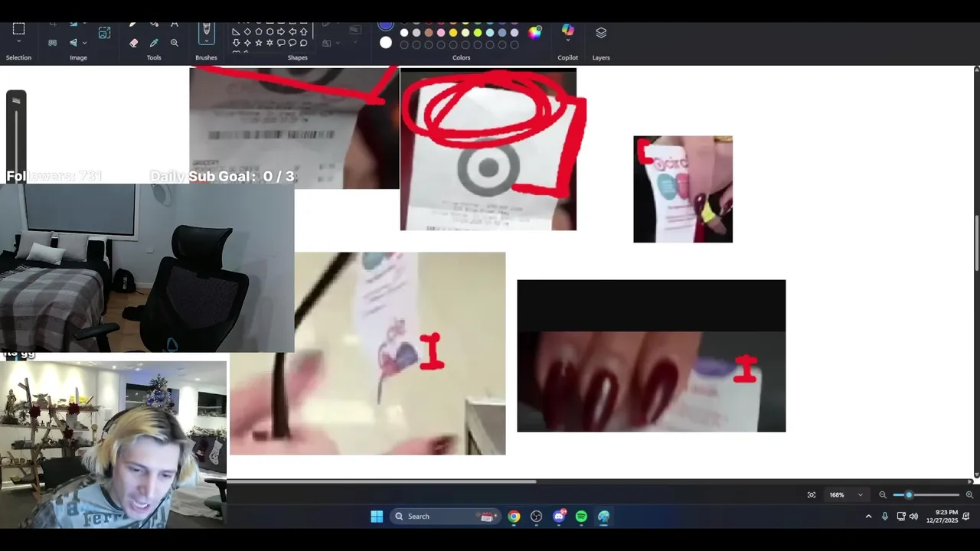Select the pentagon shape
Screen dimensions: 980x551
pos(259,32)
